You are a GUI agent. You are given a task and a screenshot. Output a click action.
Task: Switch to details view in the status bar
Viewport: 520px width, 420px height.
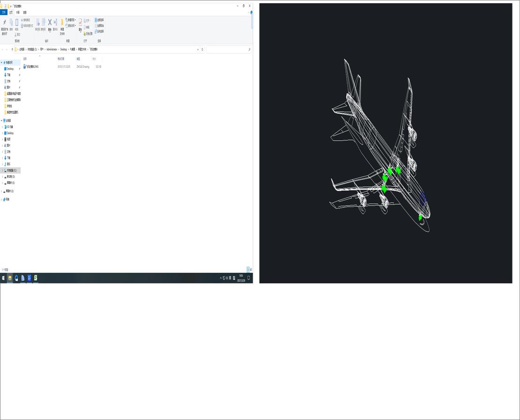pyautogui.click(x=248, y=270)
